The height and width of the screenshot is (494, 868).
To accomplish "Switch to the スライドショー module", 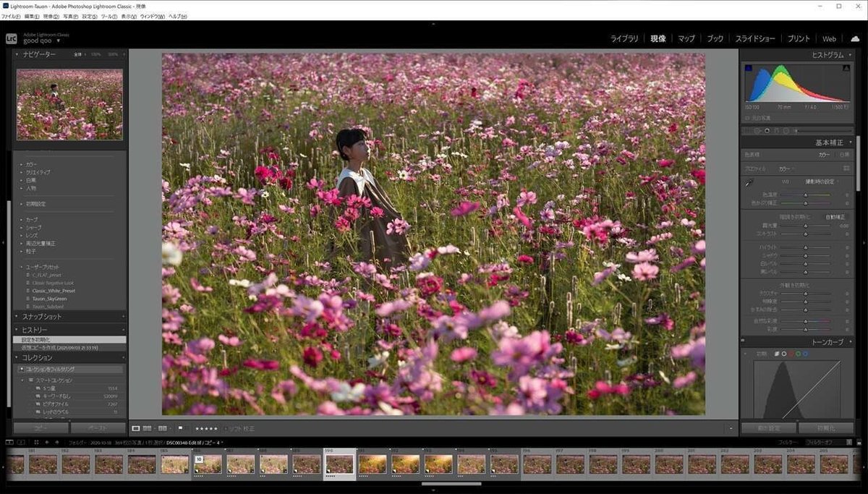I will tap(755, 38).
